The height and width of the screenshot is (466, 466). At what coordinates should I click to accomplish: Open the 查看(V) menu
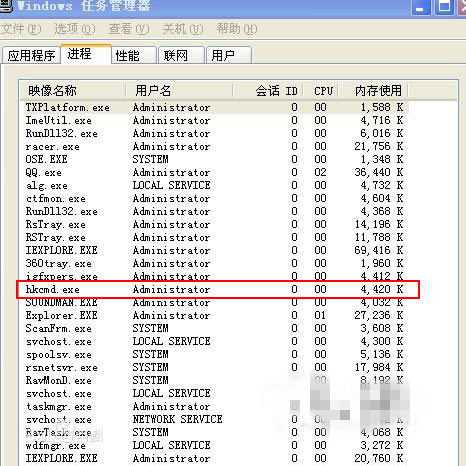pyautogui.click(x=129, y=29)
